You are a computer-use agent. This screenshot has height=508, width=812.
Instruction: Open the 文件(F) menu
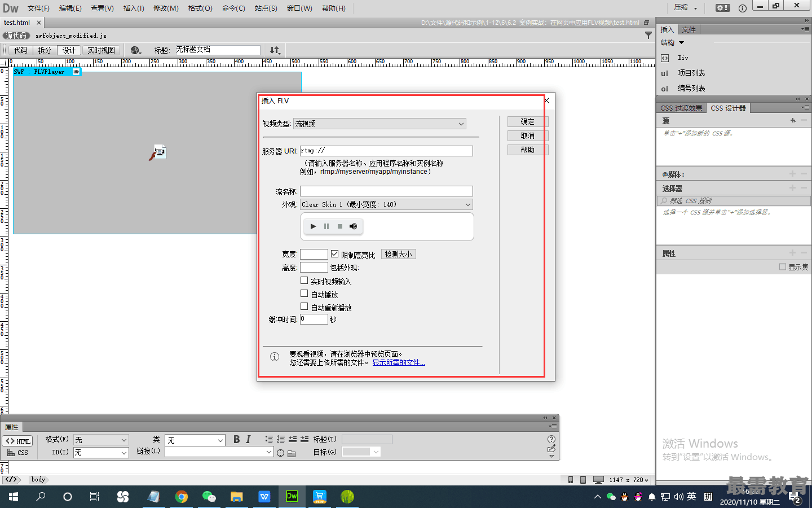(38, 8)
